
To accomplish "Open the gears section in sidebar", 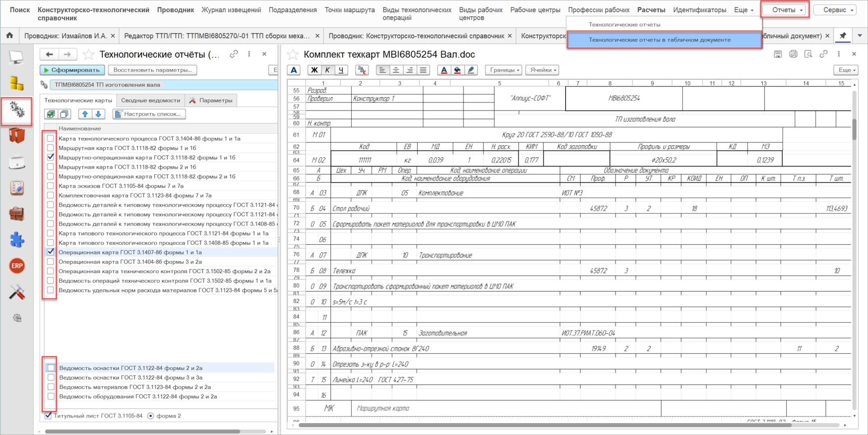I will [x=17, y=110].
